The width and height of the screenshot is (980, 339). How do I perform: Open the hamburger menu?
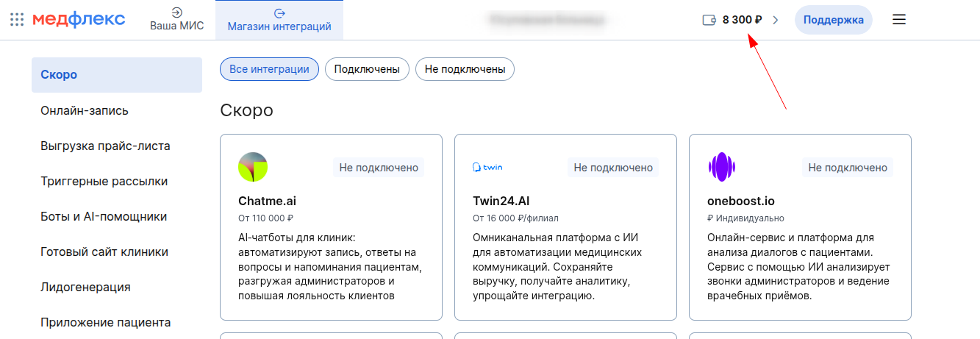[898, 20]
